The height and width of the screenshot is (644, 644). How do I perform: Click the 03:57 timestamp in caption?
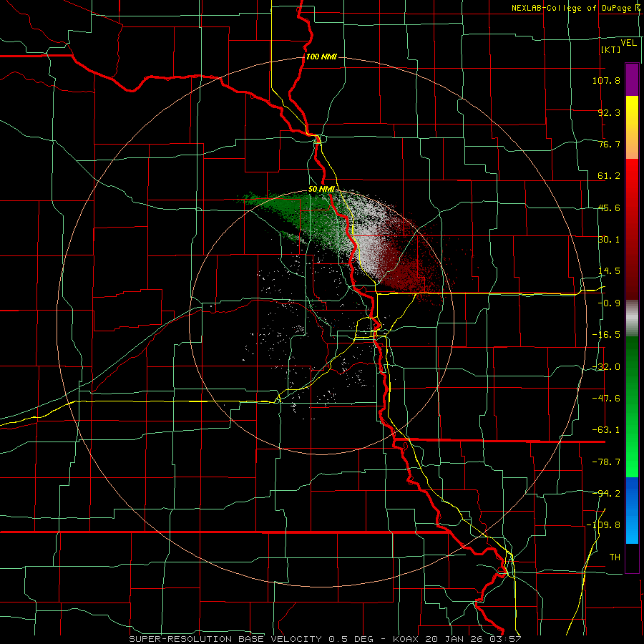point(505,639)
